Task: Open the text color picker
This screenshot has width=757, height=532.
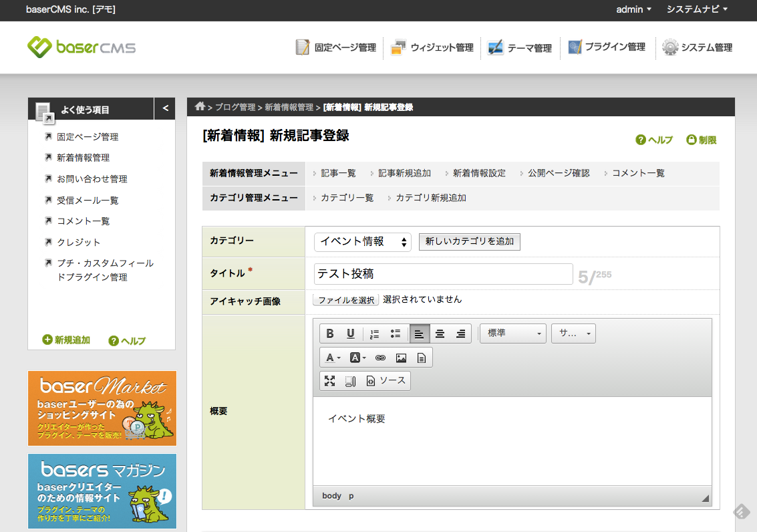Action: 332,358
